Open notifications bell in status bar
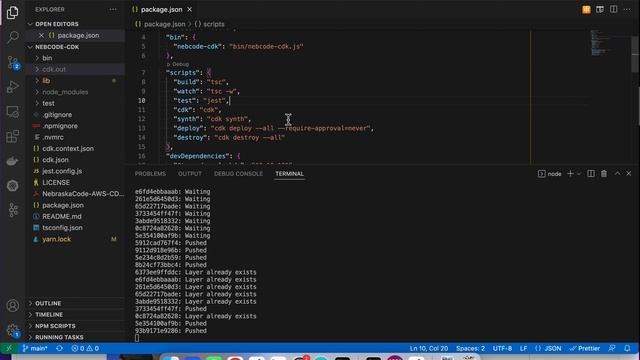The height and width of the screenshot is (360, 640). [627, 348]
